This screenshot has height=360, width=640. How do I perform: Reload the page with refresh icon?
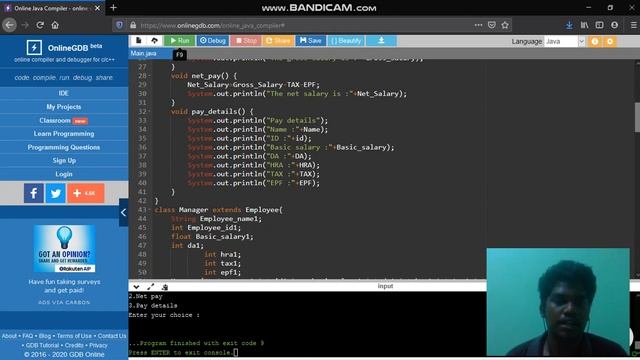40,25
